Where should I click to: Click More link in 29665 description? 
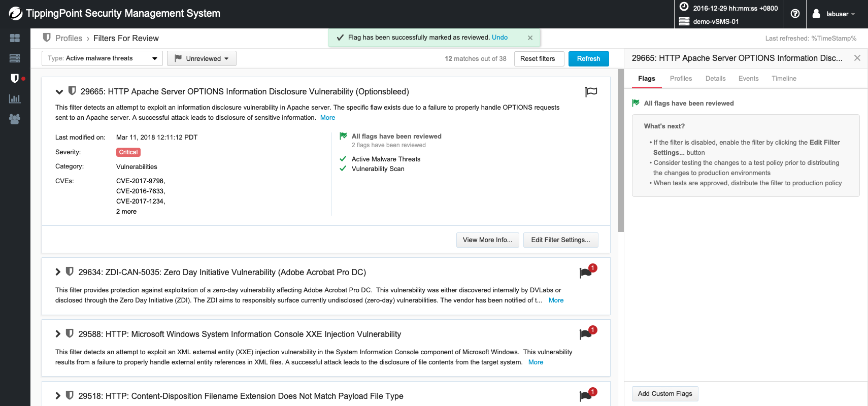327,117
